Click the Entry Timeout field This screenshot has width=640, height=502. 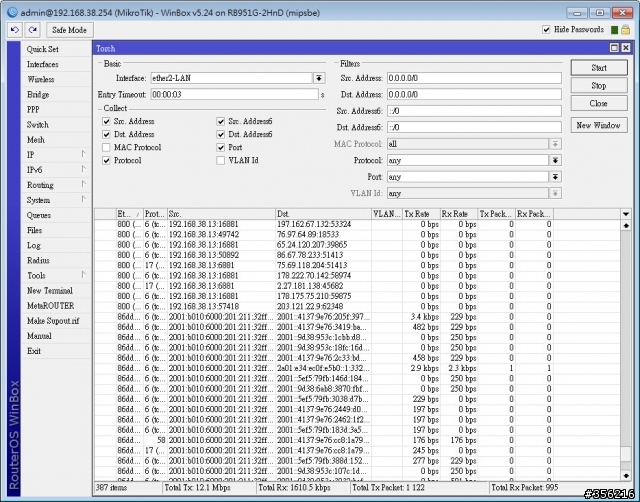(234, 94)
